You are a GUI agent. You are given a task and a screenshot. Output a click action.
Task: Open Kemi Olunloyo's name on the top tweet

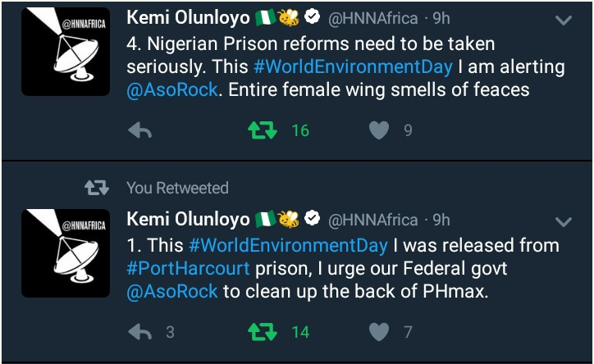[x=188, y=18]
